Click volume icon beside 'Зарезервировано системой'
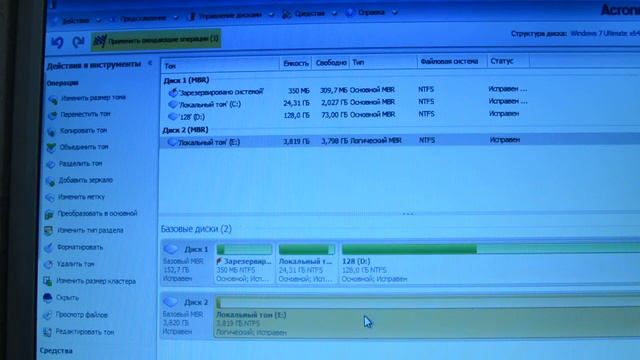The image size is (640, 360). (173, 93)
